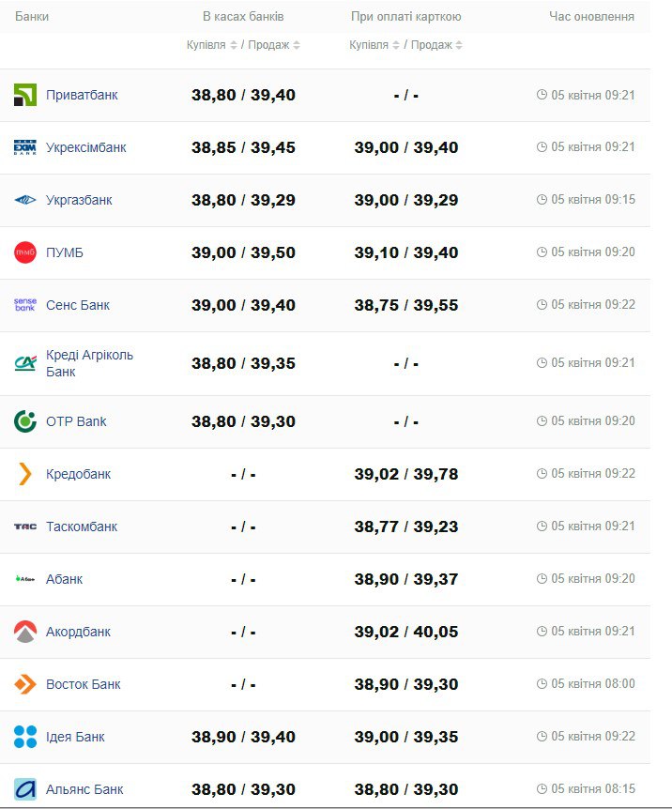Viewport: 672px width, 809px height.
Task: Click the OTP Bank green logo
Action: pos(25,421)
